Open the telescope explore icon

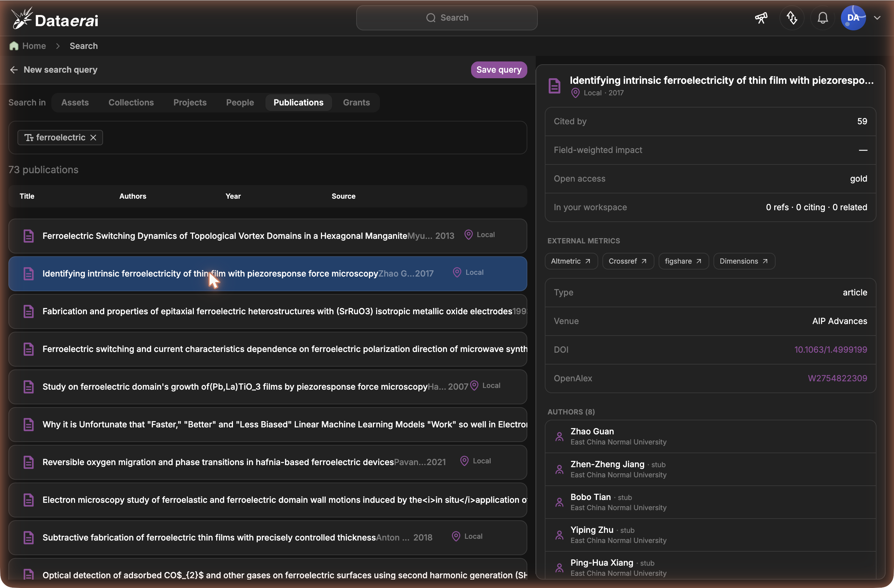coord(761,18)
